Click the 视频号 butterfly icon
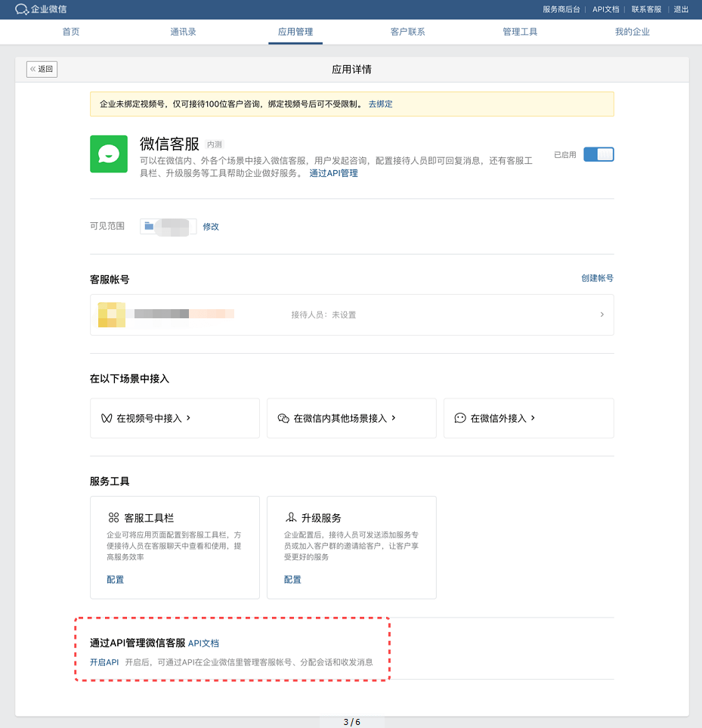This screenshot has height=728, width=702. (x=107, y=418)
